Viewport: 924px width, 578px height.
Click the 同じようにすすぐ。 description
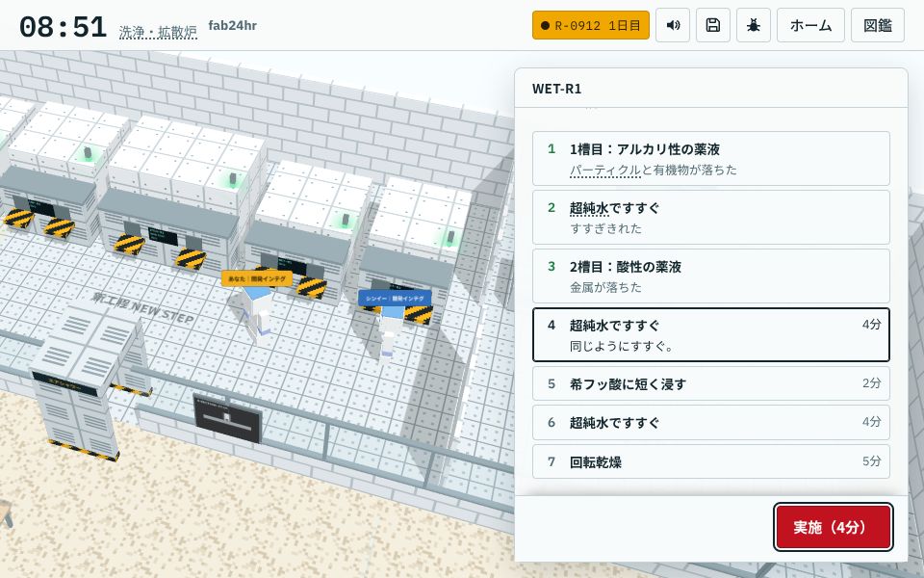tap(621, 346)
